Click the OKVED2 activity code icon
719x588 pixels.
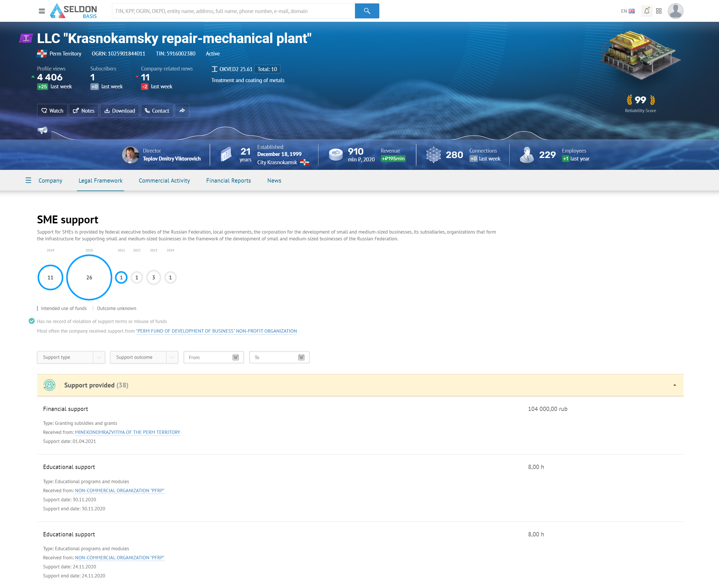[x=214, y=69]
